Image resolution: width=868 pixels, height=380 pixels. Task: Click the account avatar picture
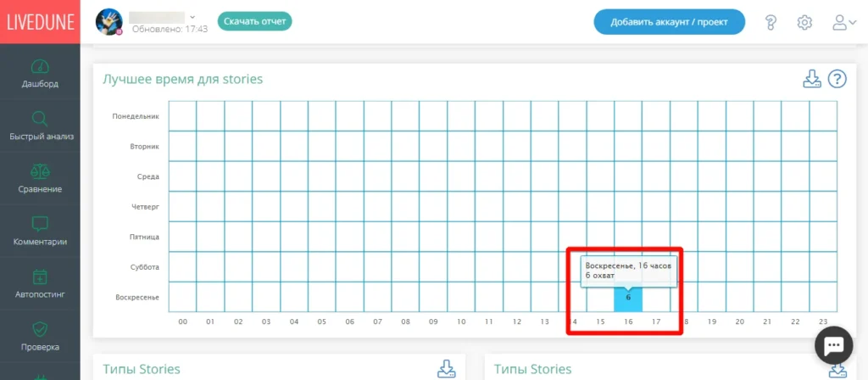(109, 21)
